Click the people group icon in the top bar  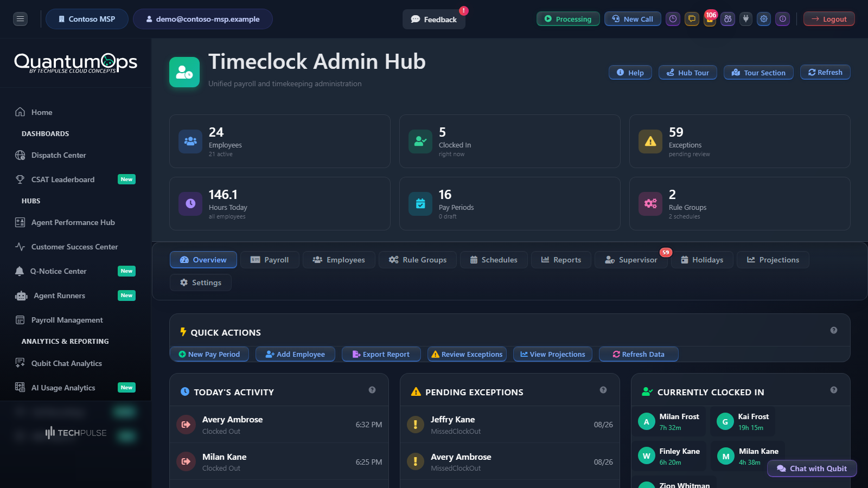[728, 19]
